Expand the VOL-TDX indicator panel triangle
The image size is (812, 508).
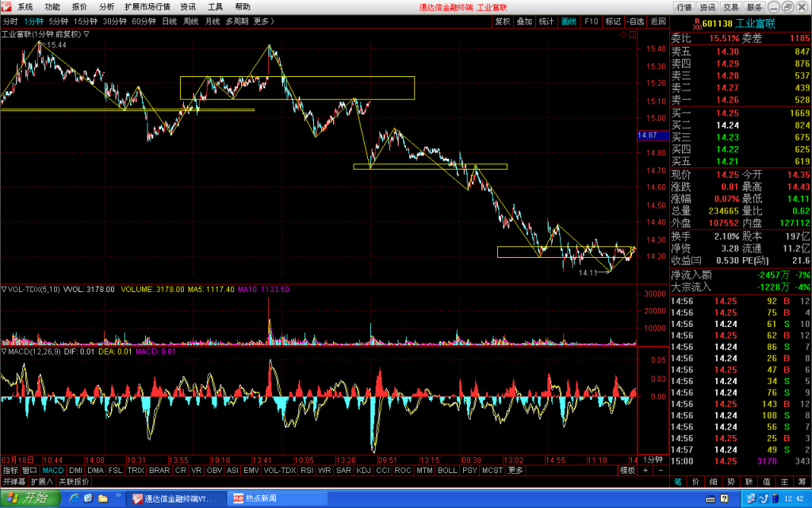click(x=4, y=289)
